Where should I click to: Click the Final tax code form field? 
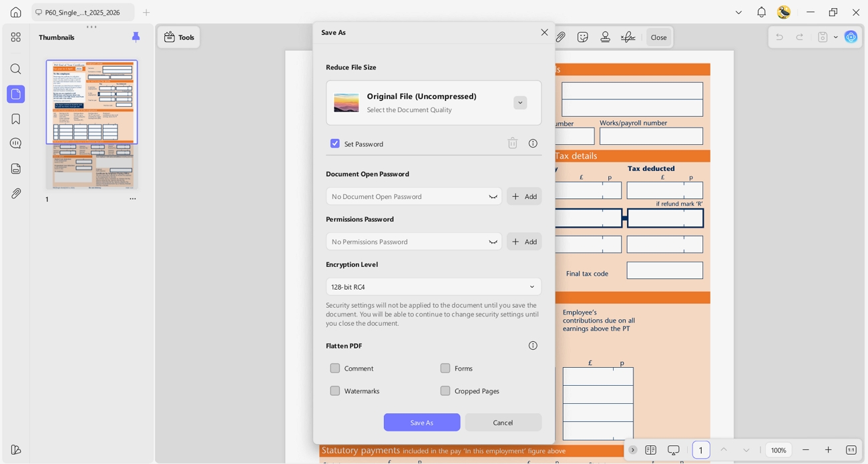tap(665, 270)
